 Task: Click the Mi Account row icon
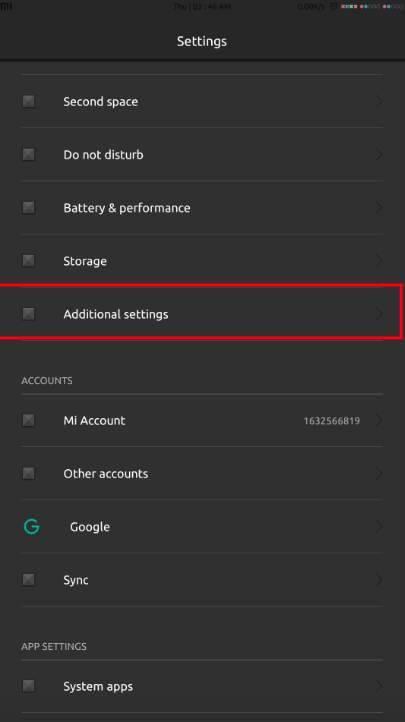(29, 420)
